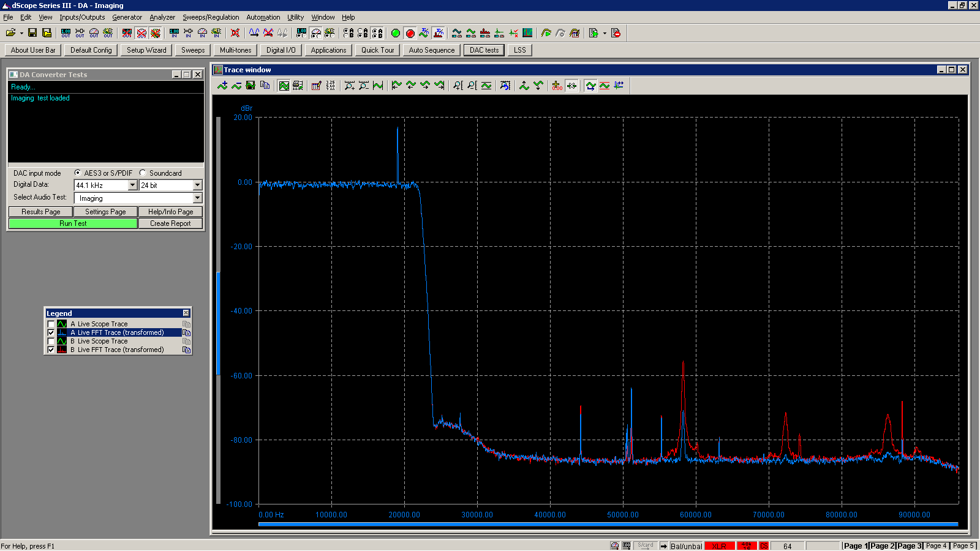Click zoom out X-axis magnifier icon
Screen dimensions: 980x551
point(363,86)
